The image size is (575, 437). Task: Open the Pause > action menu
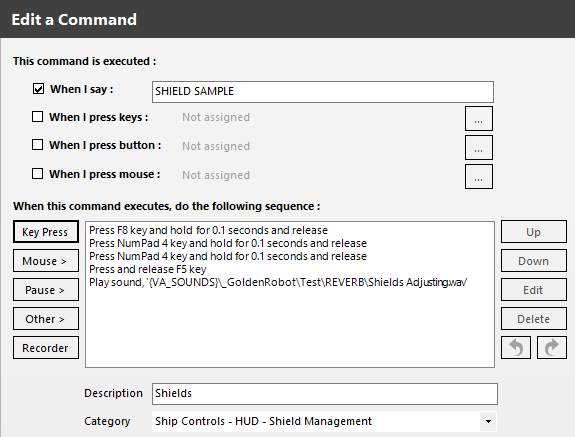tap(46, 290)
